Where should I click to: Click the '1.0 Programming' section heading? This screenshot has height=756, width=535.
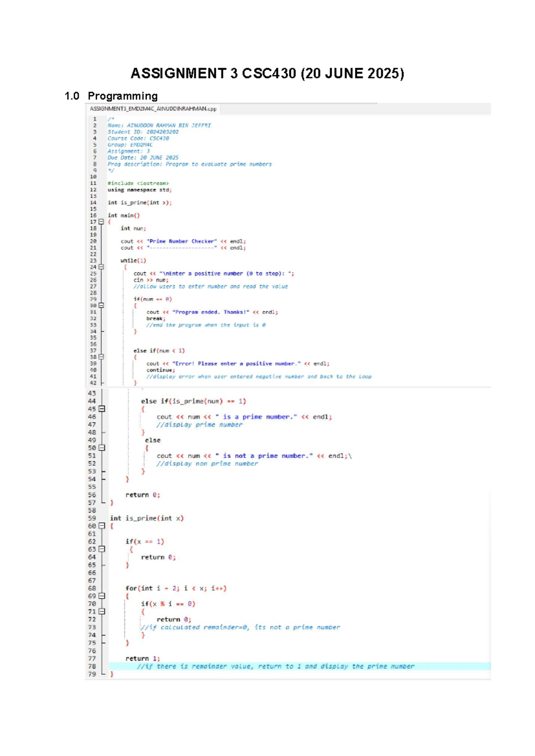click(111, 96)
